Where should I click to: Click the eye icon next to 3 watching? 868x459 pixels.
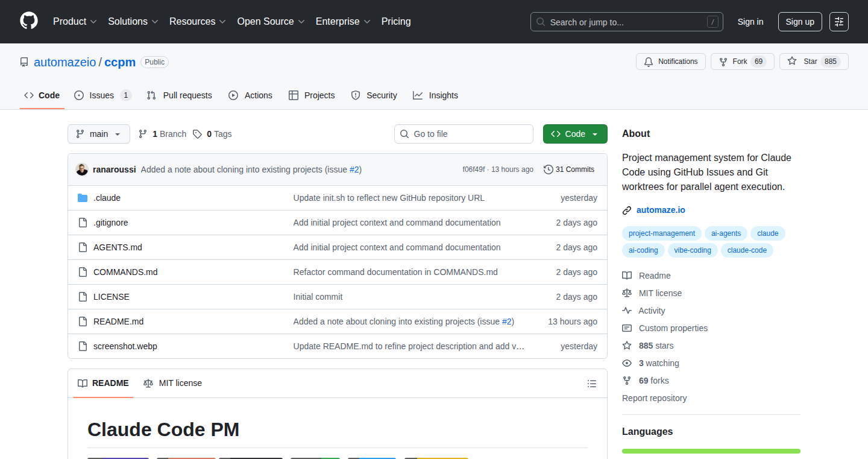pyautogui.click(x=627, y=363)
